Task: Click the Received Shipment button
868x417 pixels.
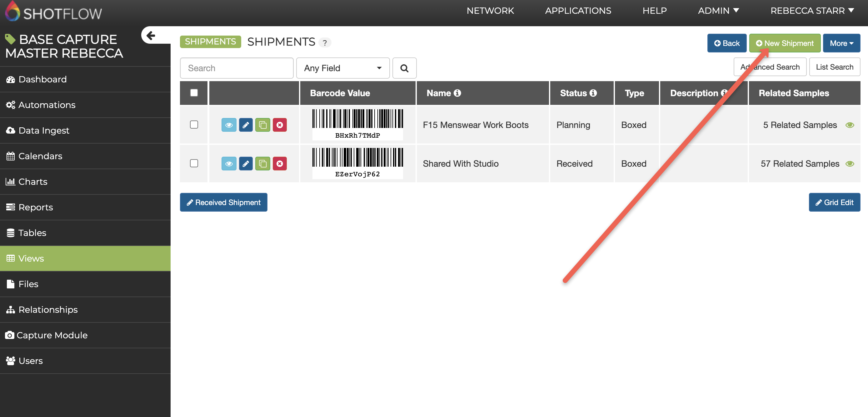Action: click(x=223, y=202)
